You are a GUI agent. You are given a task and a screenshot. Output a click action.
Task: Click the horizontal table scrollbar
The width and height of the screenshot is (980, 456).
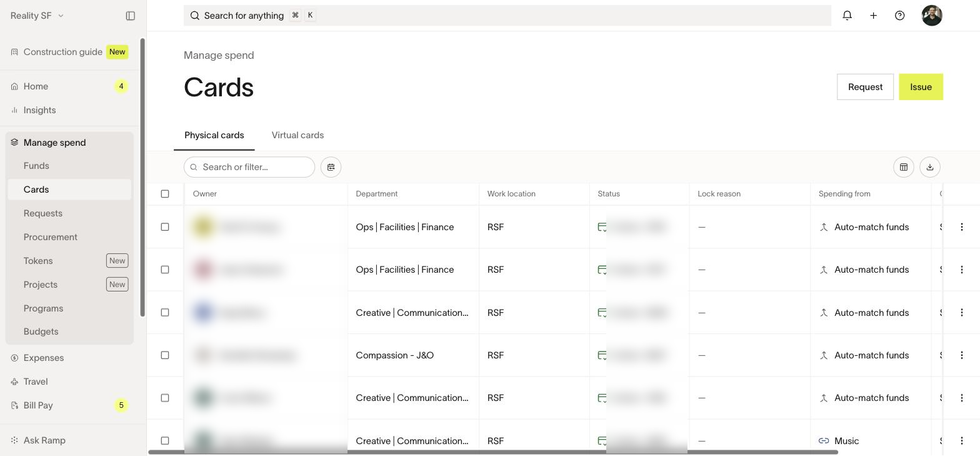click(x=493, y=452)
